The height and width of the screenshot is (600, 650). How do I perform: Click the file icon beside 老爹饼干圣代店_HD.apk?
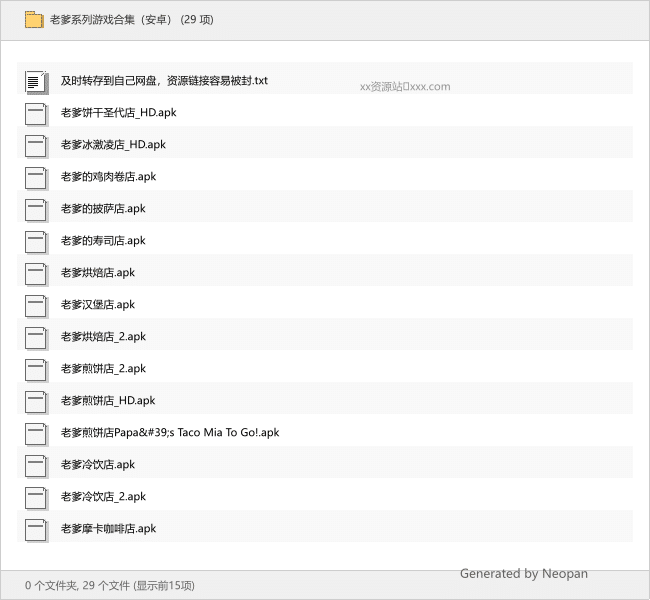pos(36,113)
